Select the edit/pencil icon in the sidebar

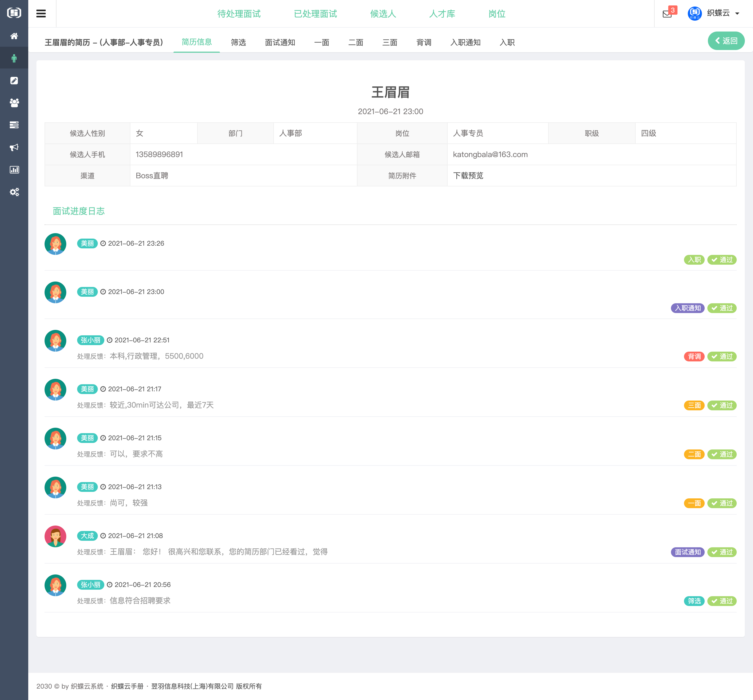14,80
